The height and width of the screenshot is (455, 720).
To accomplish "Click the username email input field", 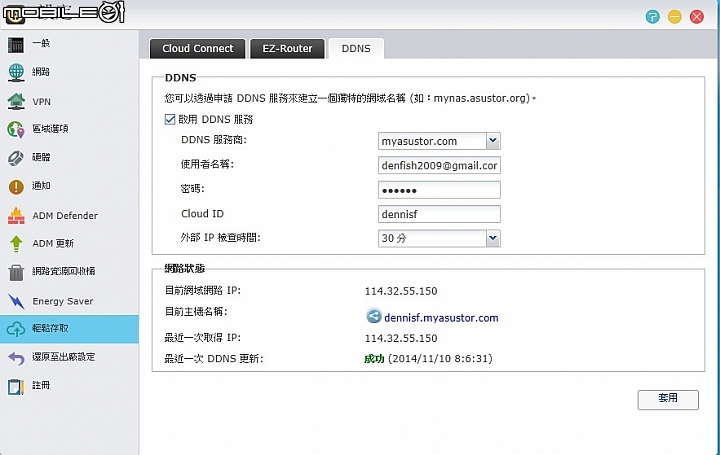I will coord(439,166).
